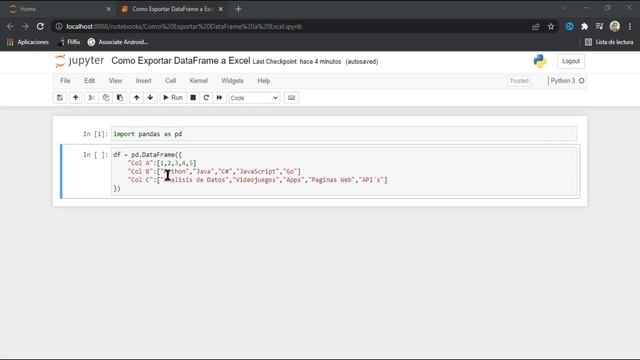Image resolution: width=640 pixels, height=360 pixels.
Task: Open the media control icon
Action: pyautogui.click(x=599, y=27)
